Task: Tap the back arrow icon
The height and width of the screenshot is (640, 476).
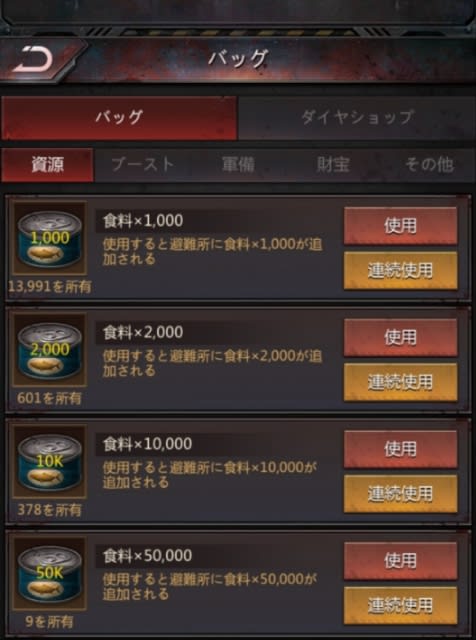Action: coord(34,60)
